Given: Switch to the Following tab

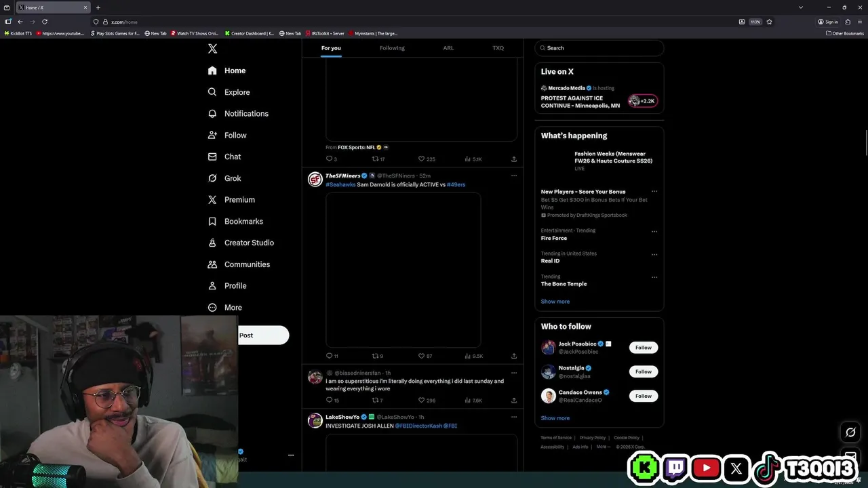Looking at the screenshot, I should (x=392, y=48).
